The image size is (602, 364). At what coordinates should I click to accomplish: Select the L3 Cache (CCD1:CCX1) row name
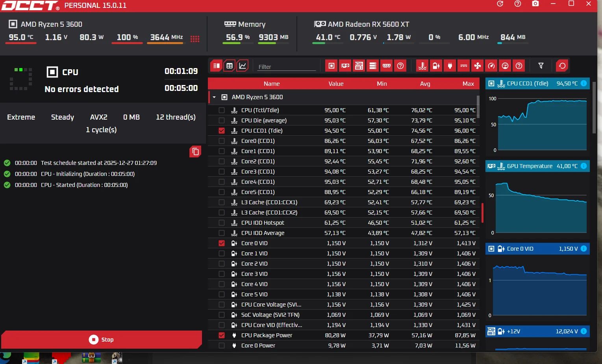coord(269,202)
